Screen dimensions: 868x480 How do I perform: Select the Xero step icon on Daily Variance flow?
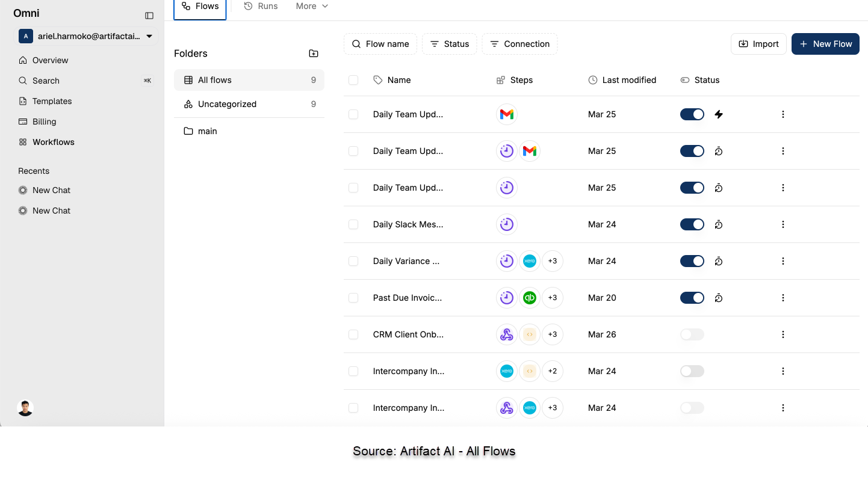click(x=530, y=261)
